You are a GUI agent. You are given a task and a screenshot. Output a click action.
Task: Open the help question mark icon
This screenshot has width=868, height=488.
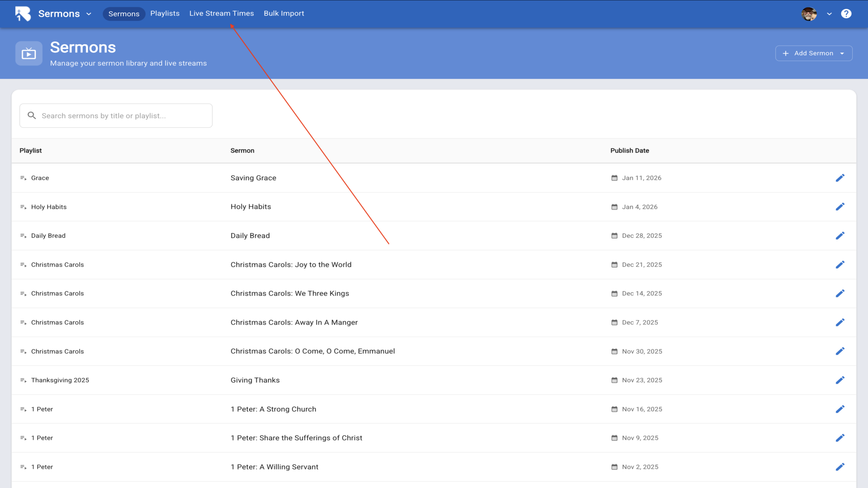(x=846, y=14)
